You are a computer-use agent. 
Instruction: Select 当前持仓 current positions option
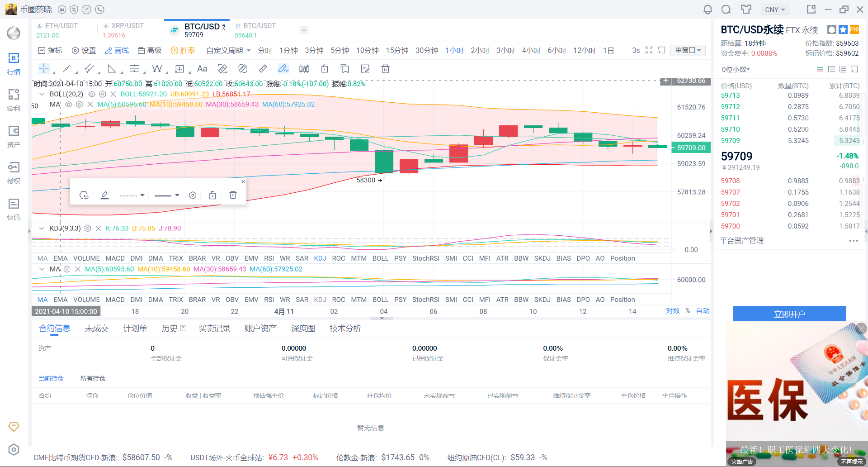tap(51, 378)
